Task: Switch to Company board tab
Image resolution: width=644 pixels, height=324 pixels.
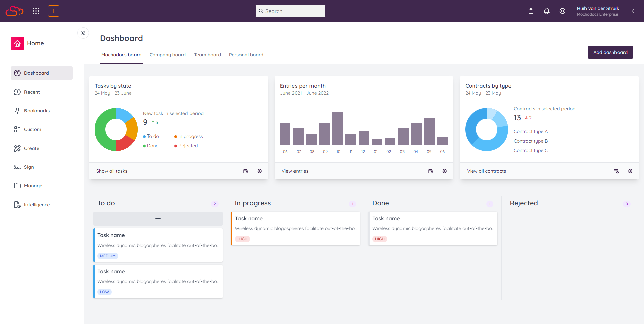Action: pos(168,55)
